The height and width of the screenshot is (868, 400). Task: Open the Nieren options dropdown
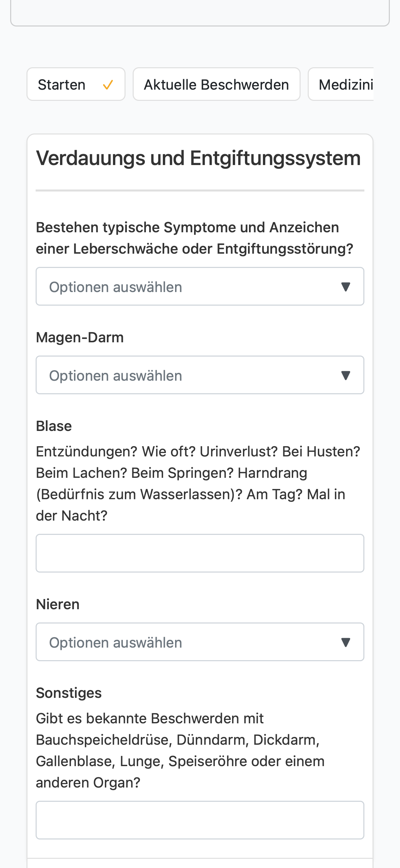(x=200, y=642)
